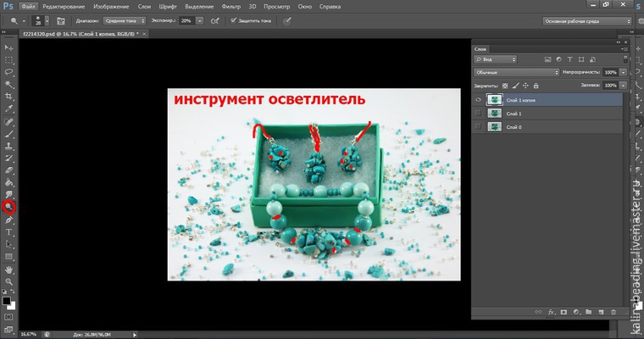
Task: Show the 'Слой 1' layer
Action: click(x=478, y=114)
